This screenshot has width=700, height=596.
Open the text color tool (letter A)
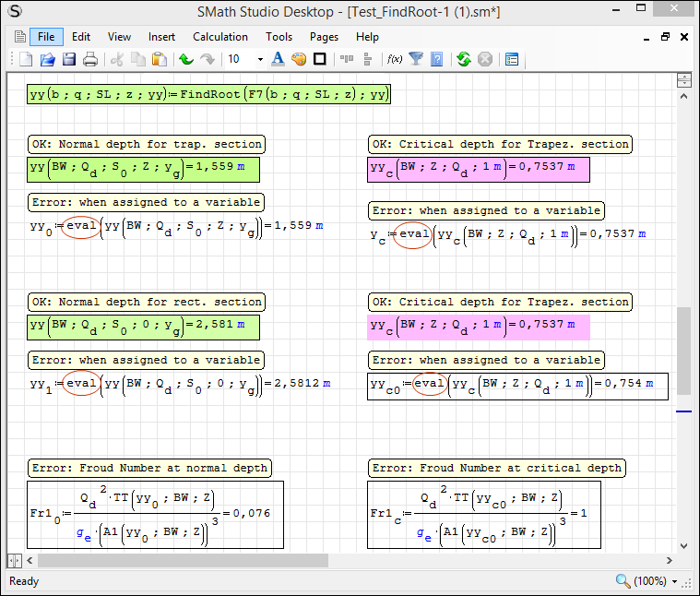point(278,60)
